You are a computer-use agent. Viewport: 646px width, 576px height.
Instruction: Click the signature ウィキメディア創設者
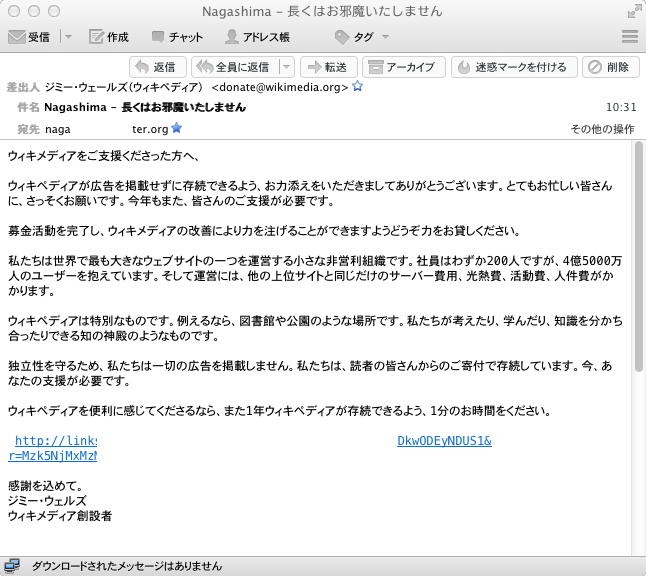pos(60,516)
